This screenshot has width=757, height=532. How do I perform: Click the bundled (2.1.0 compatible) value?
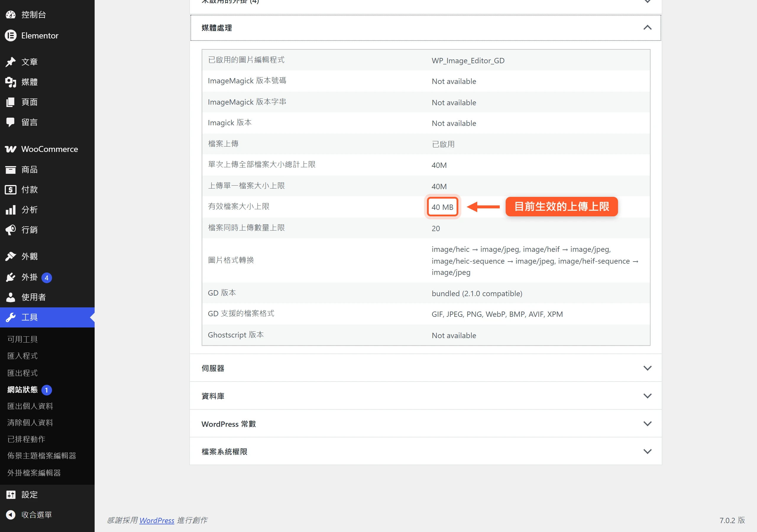click(477, 294)
